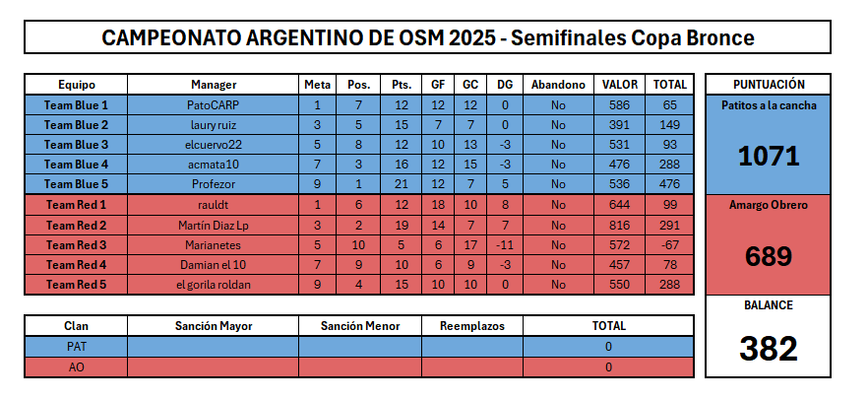Select Team Red 3 total of -67

point(670,245)
